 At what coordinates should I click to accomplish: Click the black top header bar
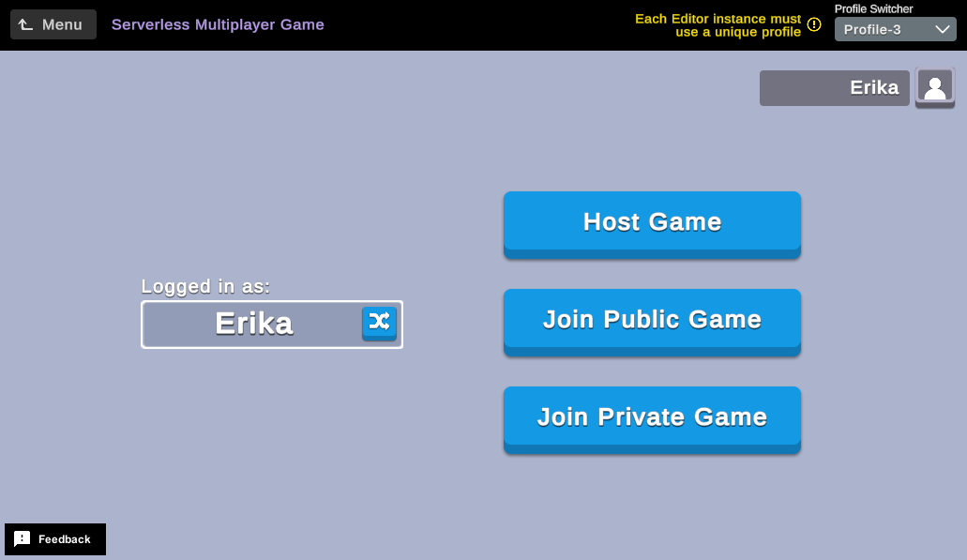click(469, 24)
